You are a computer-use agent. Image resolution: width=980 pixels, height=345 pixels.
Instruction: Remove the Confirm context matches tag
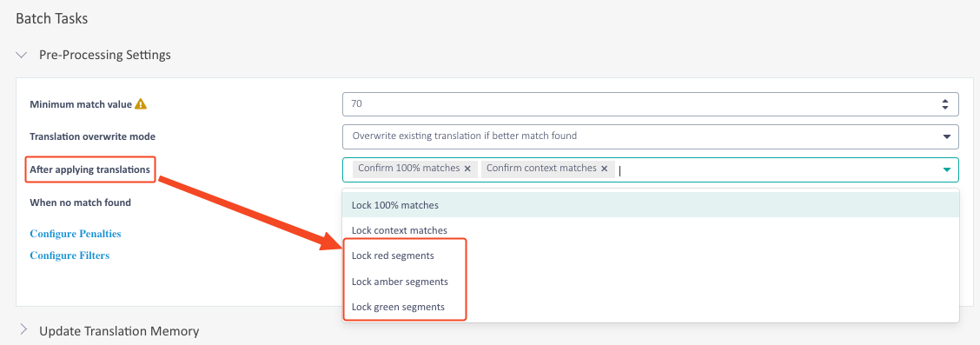605,169
